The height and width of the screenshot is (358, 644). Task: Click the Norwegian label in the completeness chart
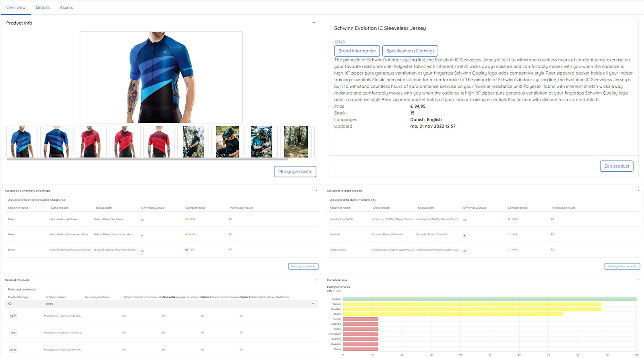pos(334,334)
